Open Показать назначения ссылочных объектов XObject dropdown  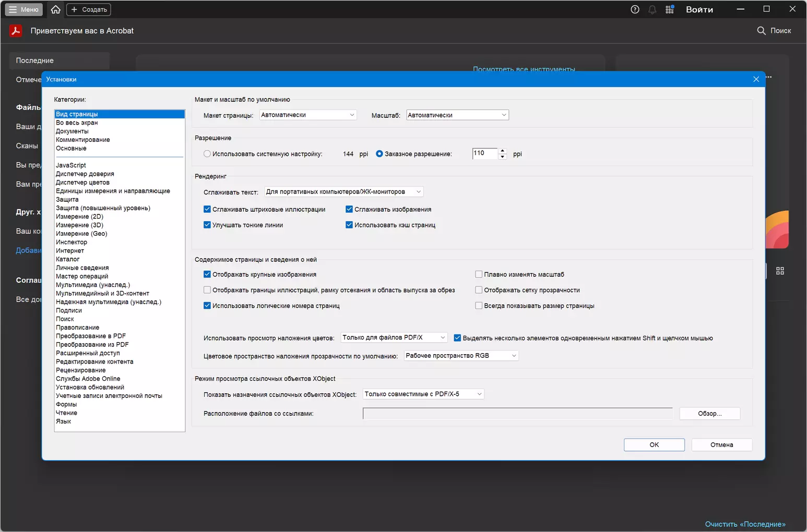423,394
